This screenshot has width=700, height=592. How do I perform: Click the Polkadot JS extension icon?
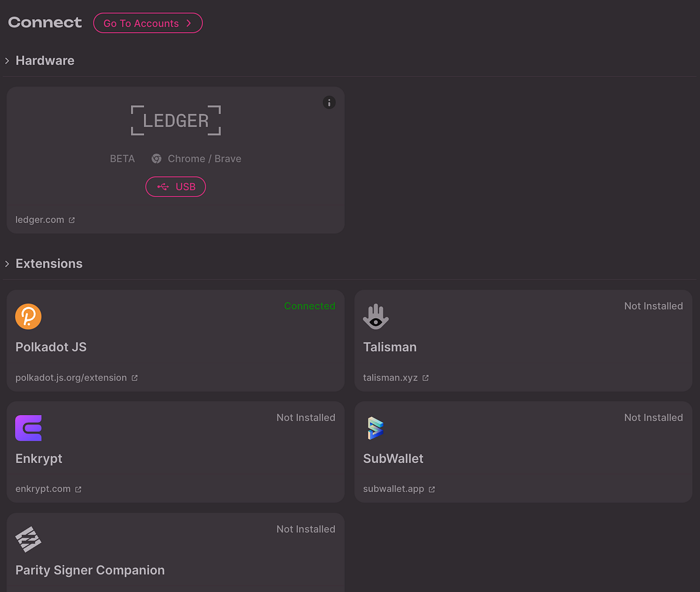pos(28,316)
